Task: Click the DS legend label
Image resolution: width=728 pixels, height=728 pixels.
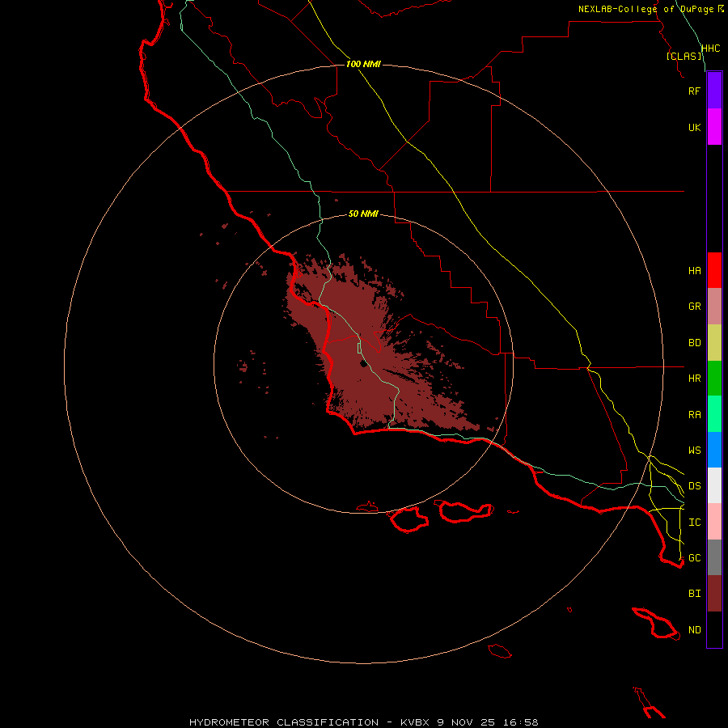Action: click(x=694, y=485)
